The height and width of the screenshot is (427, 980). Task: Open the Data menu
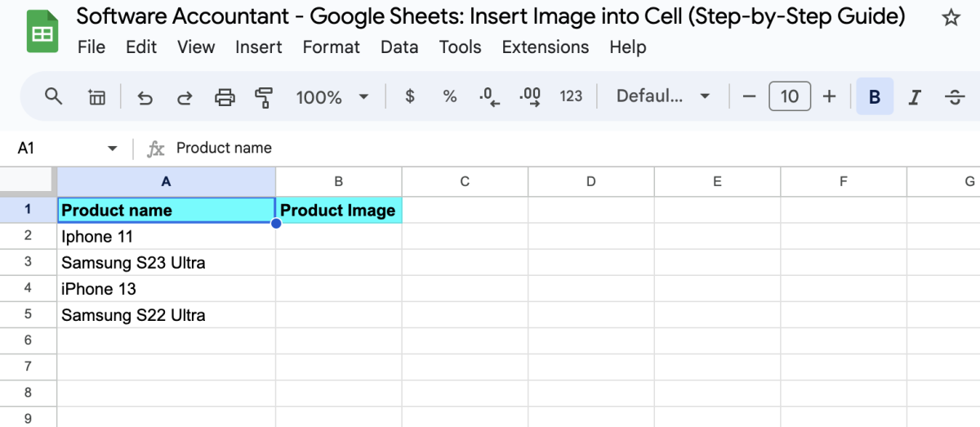click(399, 47)
